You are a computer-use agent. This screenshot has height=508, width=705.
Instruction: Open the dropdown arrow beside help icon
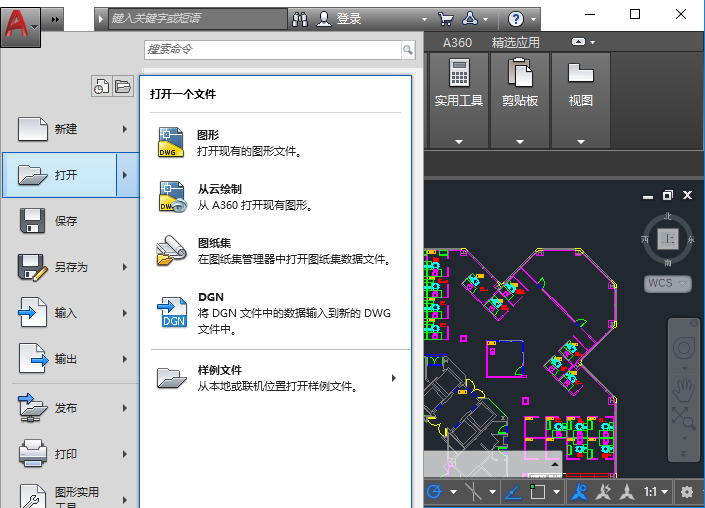click(x=533, y=19)
